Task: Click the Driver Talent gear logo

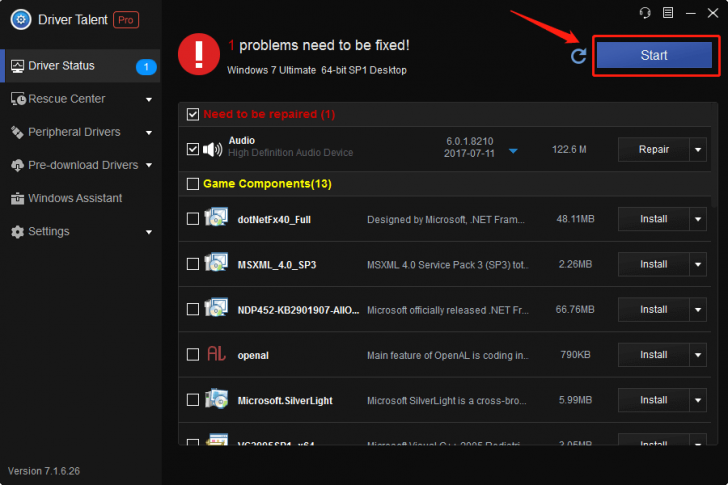Action: click(x=21, y=19)
